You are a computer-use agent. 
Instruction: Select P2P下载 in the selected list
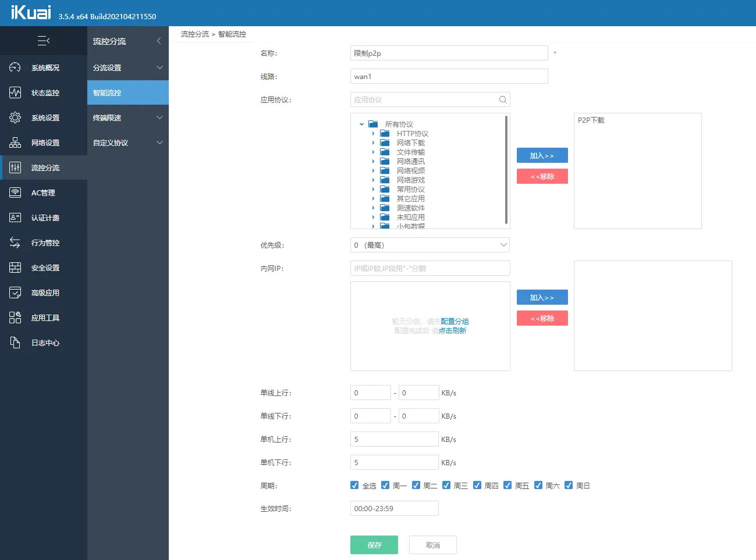click(x=591, y=120)
